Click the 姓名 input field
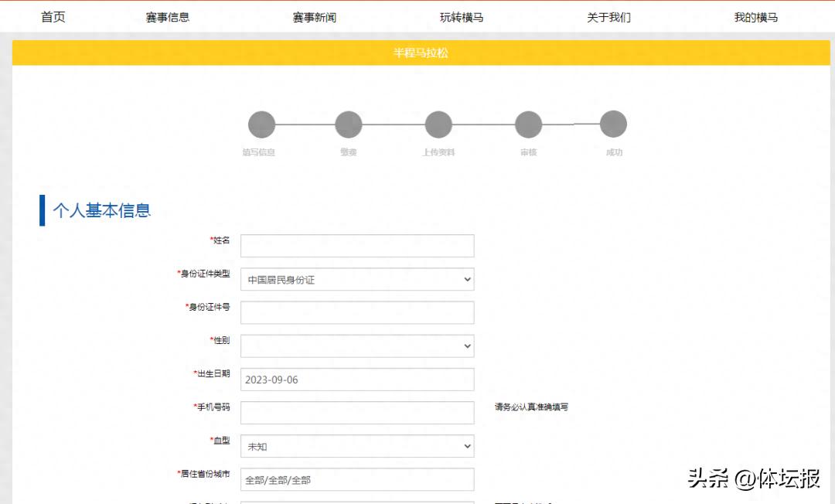This screenshot has height=504, width=835. tap(357, 246)
